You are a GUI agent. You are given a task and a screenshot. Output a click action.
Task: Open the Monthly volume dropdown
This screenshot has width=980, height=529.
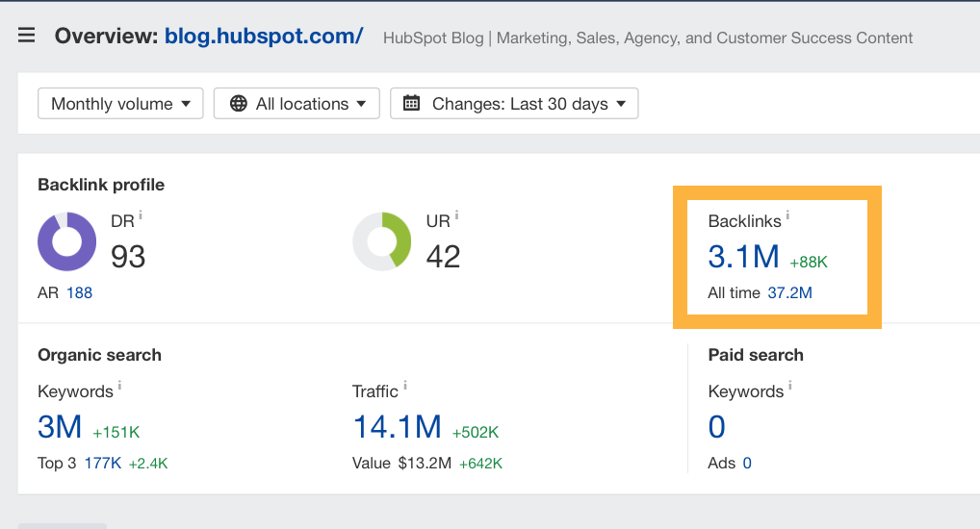coord(120,104)
